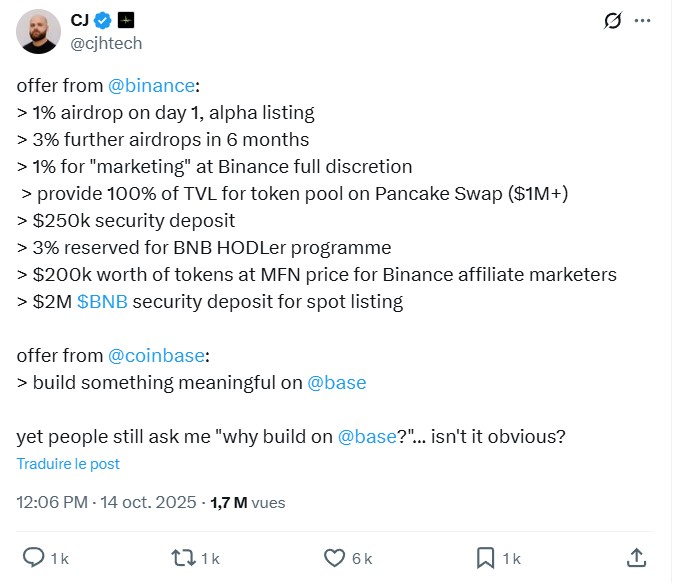
Task: Click the $BNB cashtag link
Action: (102, 300)
